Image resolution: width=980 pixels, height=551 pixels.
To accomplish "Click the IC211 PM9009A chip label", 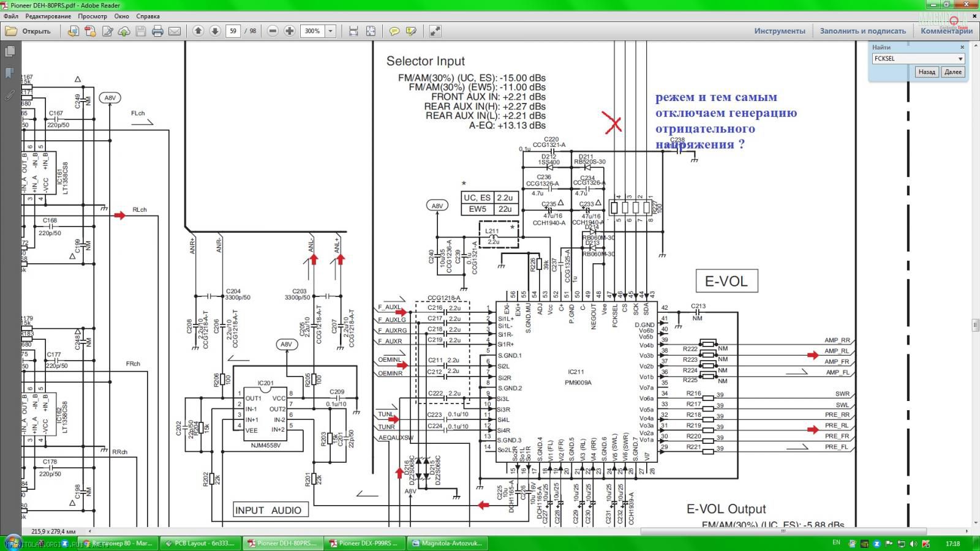I will click(578, 377).
